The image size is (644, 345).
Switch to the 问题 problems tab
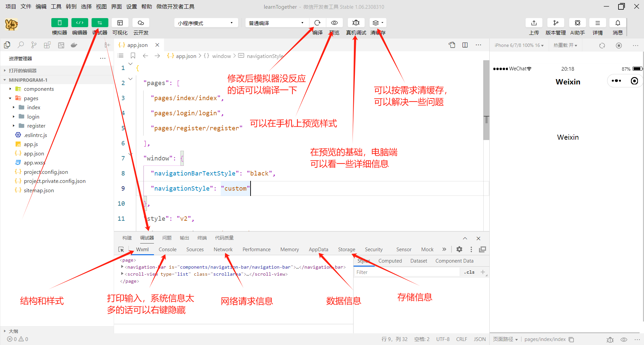(x=167, y=238)
